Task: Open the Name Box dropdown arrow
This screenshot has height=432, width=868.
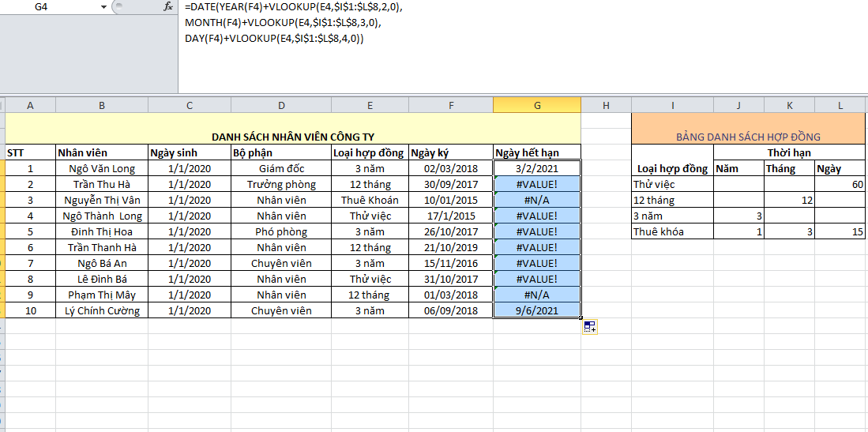Action: tap(103, 6)
